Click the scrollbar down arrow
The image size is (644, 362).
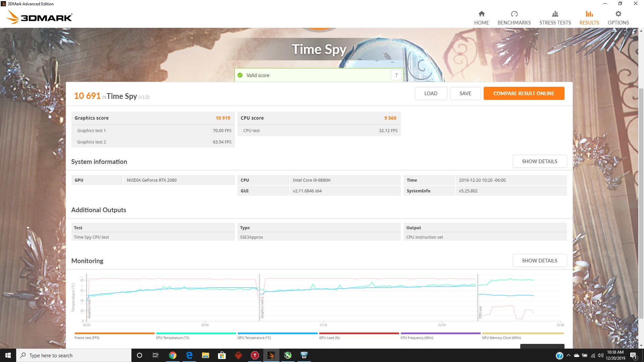click(641, 346)
